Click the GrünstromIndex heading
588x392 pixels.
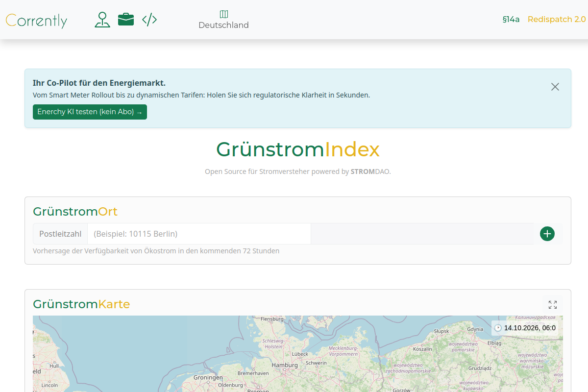pos(298,149)
